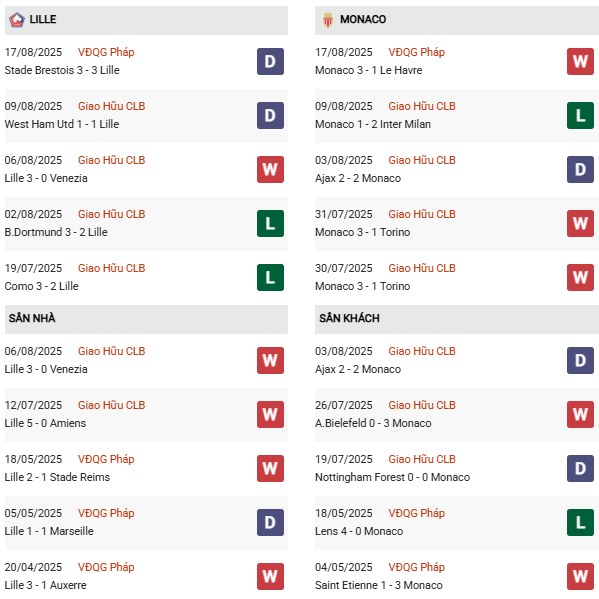This screenshot has width=599, height=599.
Task: Click the Monaco club crest
Action: click(328, 19)
